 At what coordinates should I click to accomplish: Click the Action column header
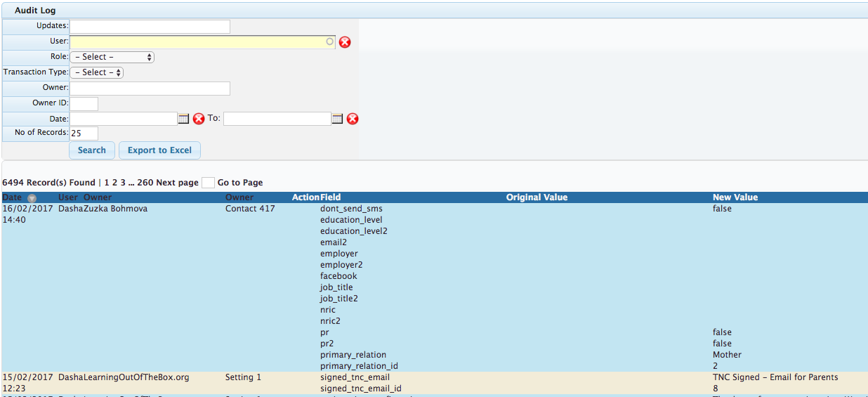click(x=305, y=197)
